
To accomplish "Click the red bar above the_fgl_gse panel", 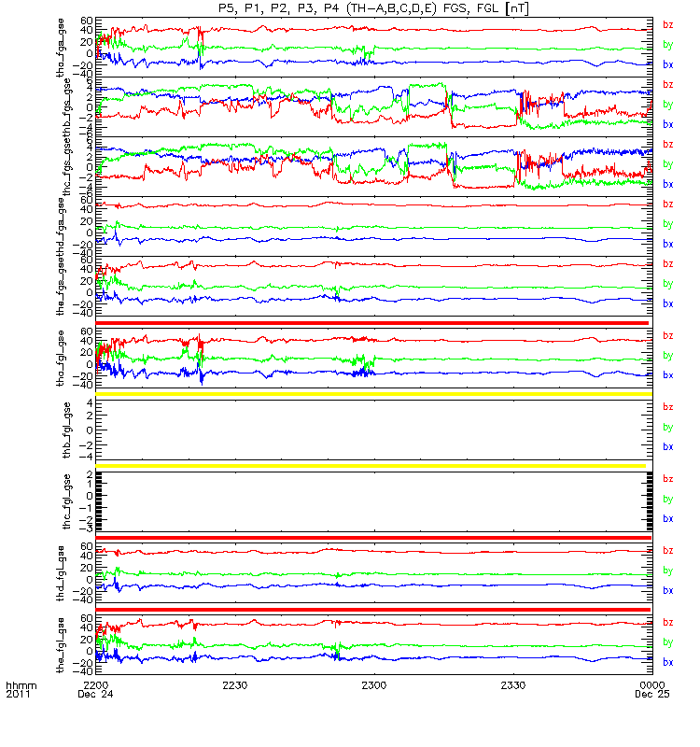I will pyautogui.click(x=372, y=610).
